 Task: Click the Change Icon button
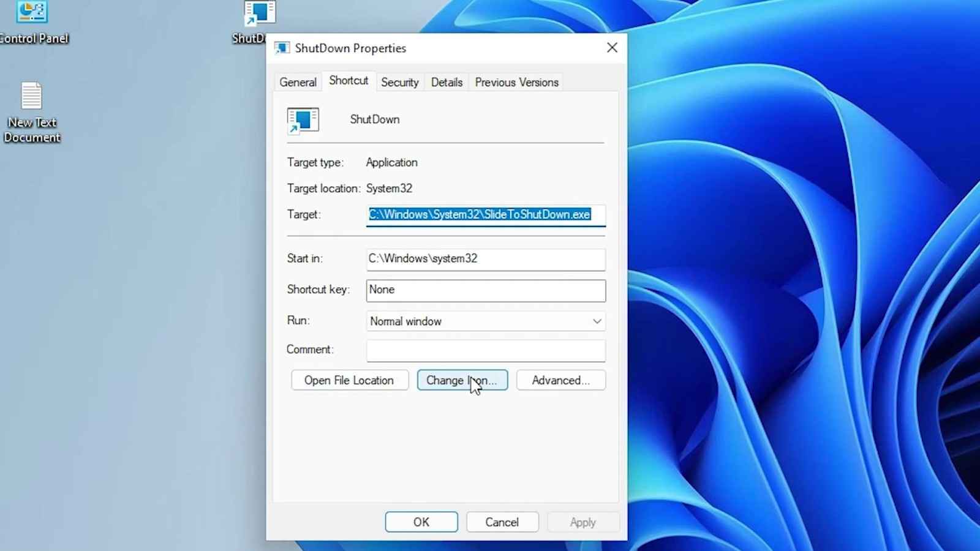(462, 380)
